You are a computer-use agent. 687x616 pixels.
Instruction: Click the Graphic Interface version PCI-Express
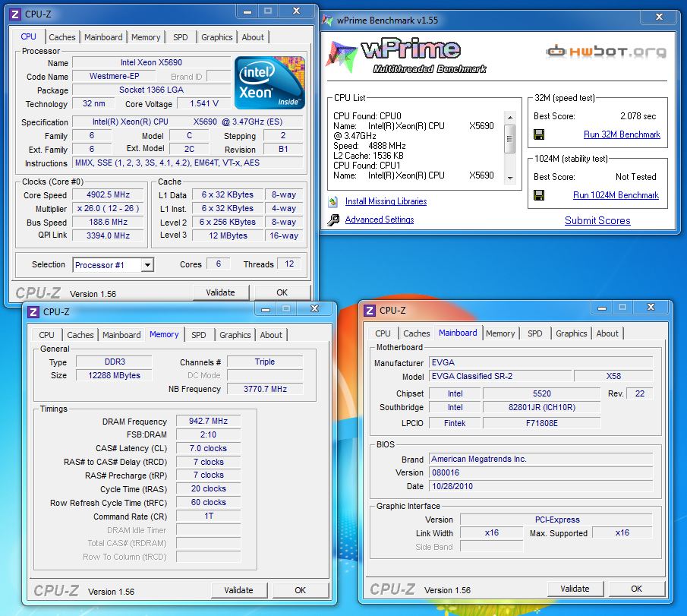pyautogui.click(x=556, y=520)
